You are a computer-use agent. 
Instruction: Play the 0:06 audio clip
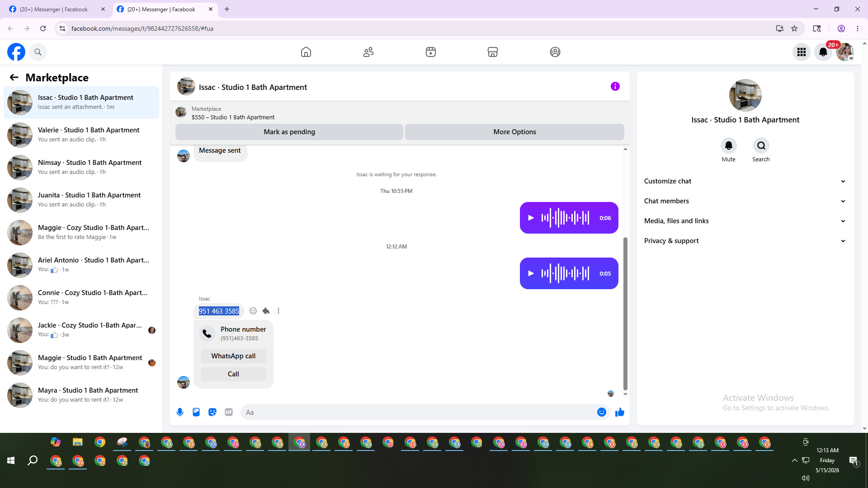tap(531, 218)
